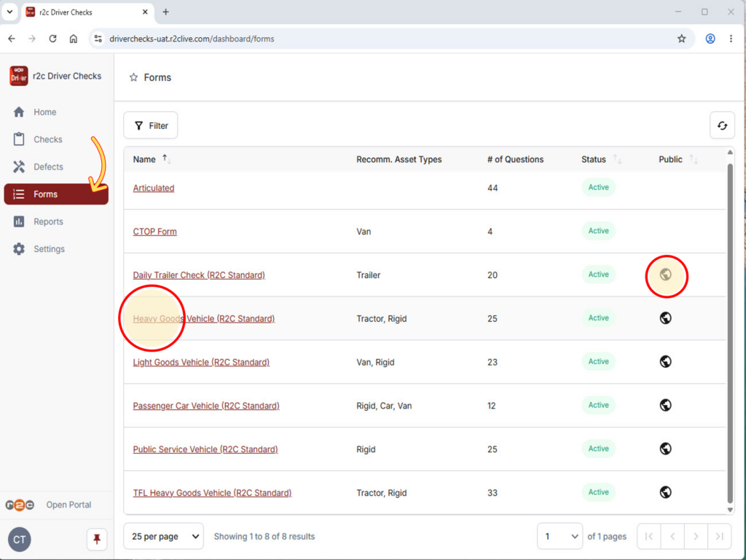Viewport: 746px width, 560px height.
Task: Favorite the Forms page with star icon
Action: pyautogui.click(x=134, y=77)
